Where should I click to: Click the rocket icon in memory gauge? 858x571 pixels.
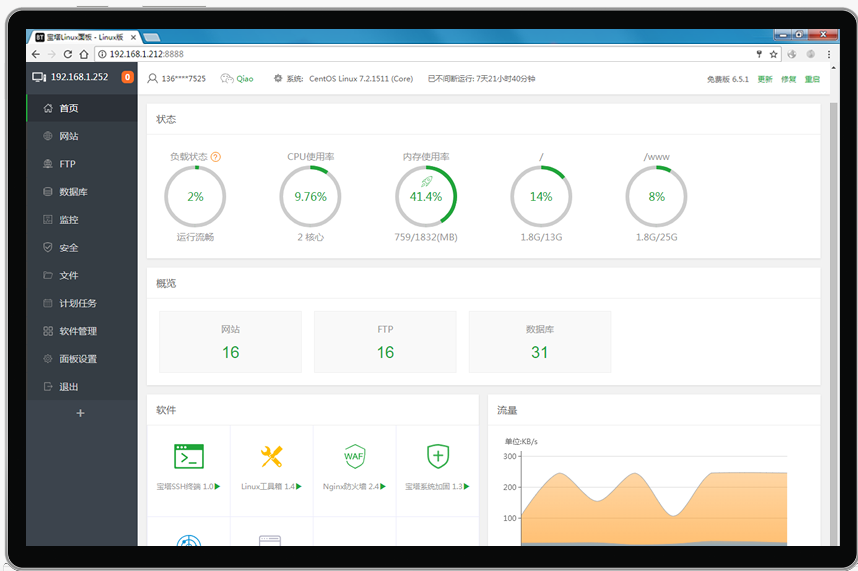coord(426,181)
